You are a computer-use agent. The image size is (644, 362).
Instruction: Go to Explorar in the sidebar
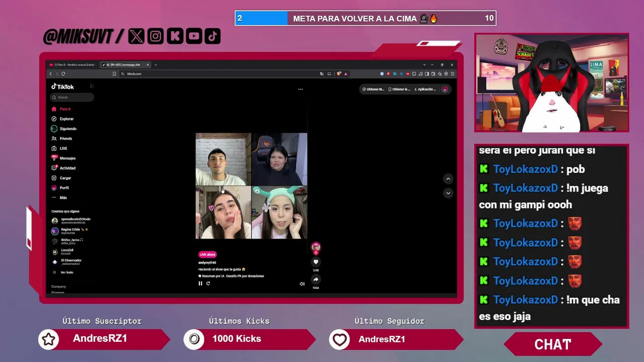pos(62,119)
